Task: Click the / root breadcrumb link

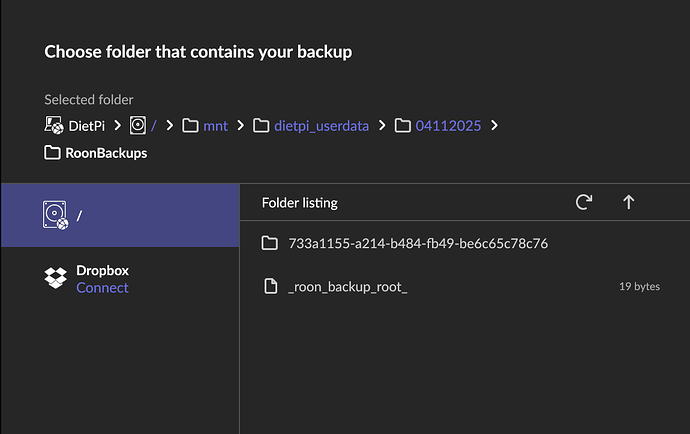Action: (154, 126)
